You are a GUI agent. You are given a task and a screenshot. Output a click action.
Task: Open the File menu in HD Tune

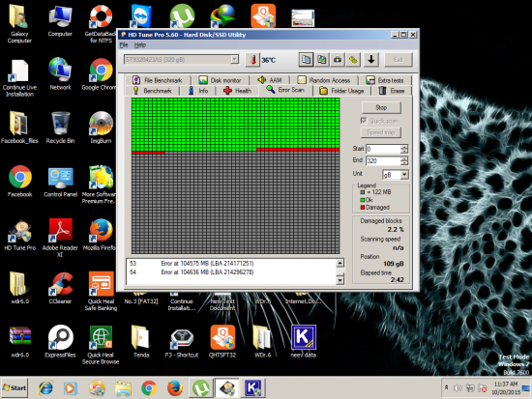pyautogui.click(x=124, y=44)
